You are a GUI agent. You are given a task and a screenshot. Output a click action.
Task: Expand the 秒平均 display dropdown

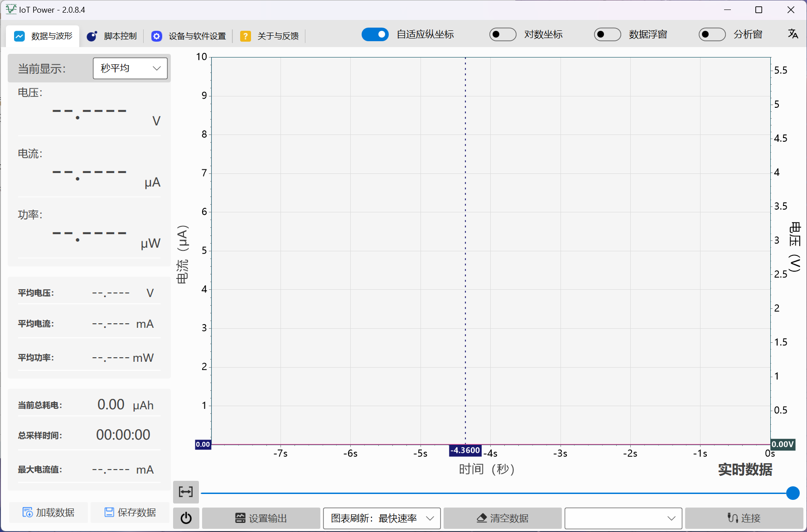coord(130,68)
